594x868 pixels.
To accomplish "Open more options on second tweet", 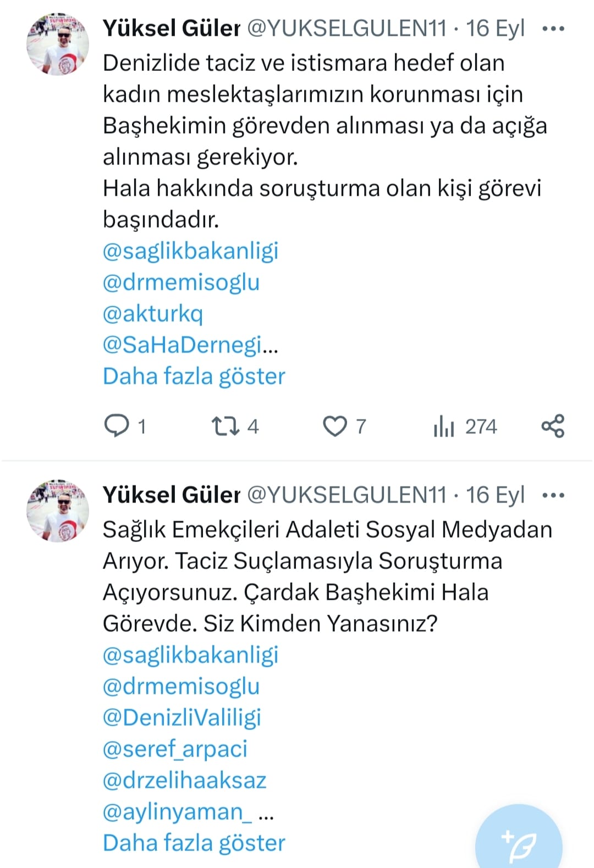I will coord(553,495).
